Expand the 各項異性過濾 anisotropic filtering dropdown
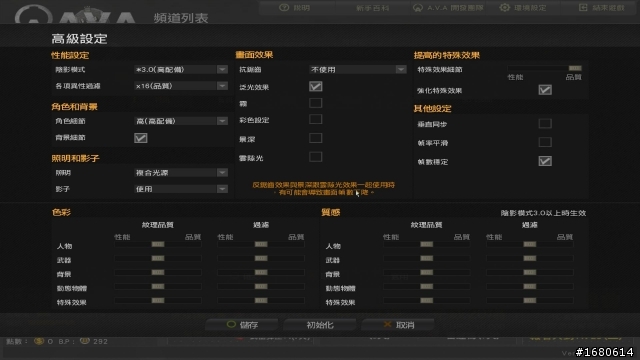The height and width of the screenshot is (360, 640). (181, 86)
